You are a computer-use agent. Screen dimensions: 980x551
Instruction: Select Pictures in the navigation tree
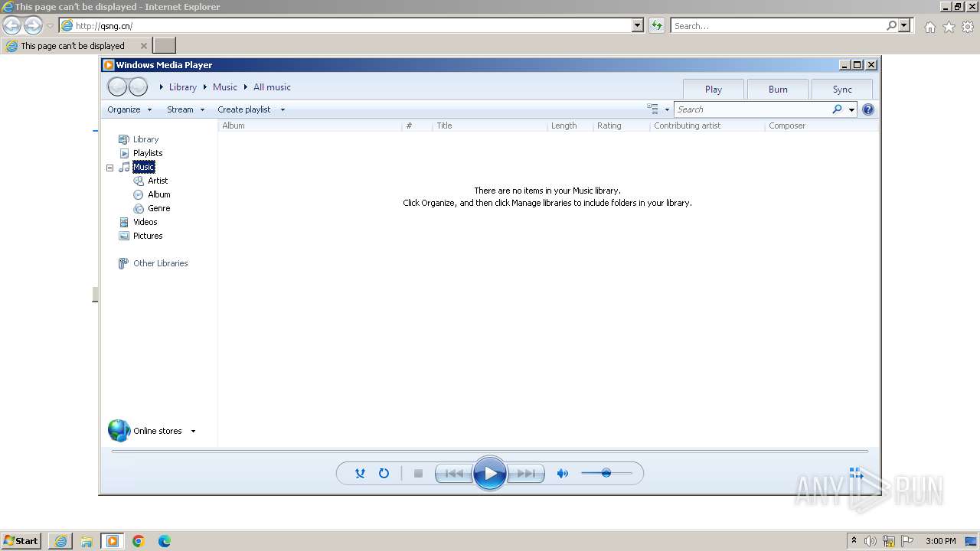coord(148,236)
